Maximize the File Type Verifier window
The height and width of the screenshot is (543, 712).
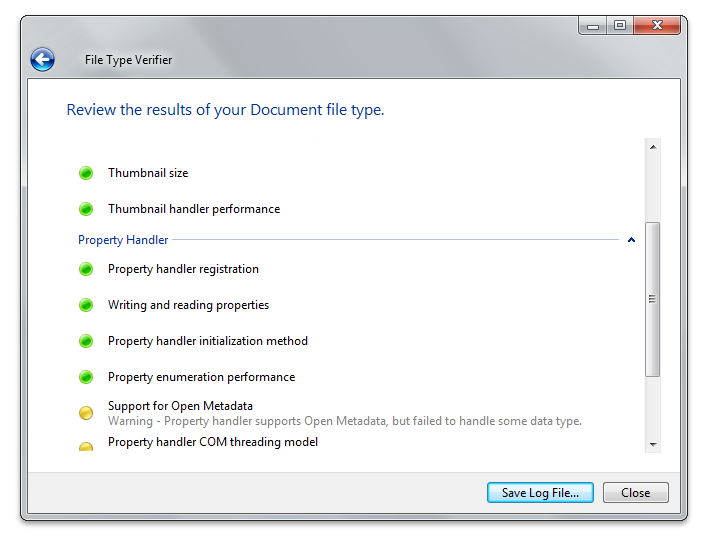tap(620, 25)
